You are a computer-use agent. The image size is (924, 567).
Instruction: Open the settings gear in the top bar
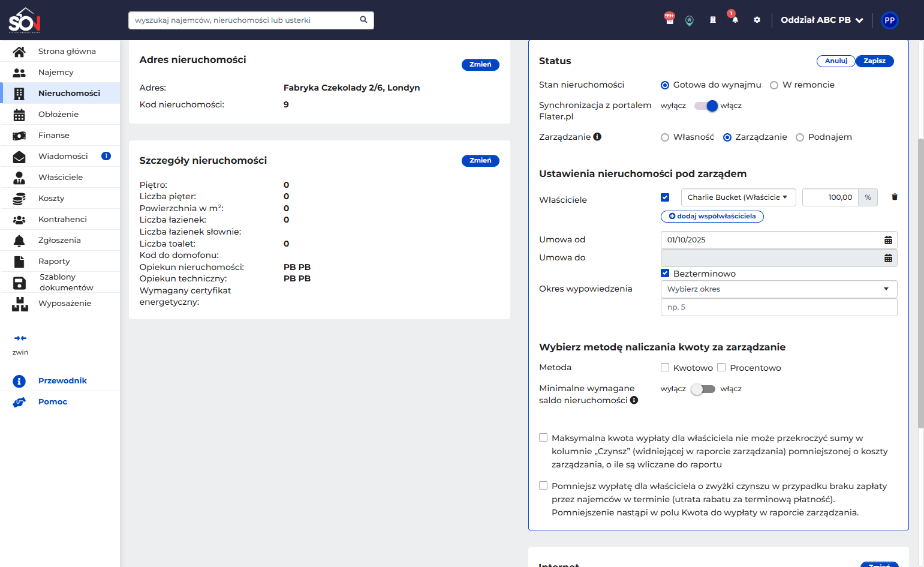click(757, 20)
